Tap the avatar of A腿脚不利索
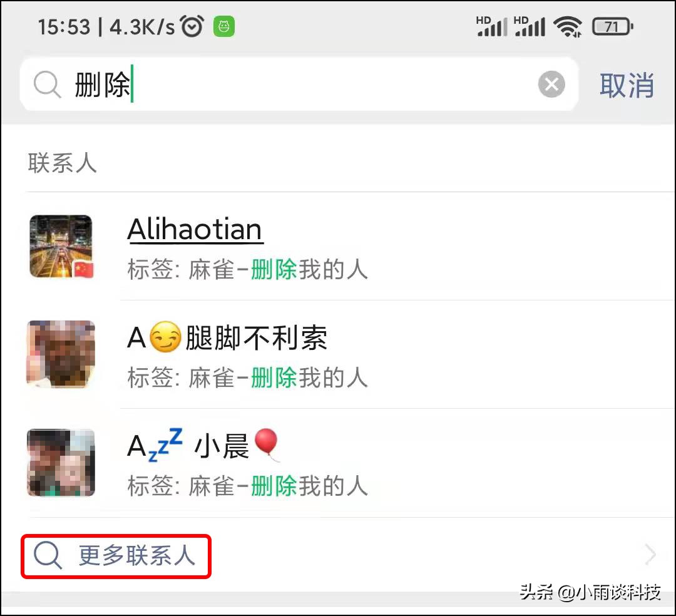676x616 pixels. pyautogui.click(x=61, y=354)
